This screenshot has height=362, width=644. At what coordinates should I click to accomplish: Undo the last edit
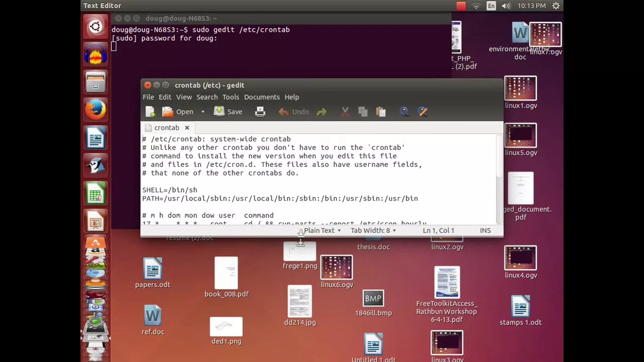click(x=294, y=112)
